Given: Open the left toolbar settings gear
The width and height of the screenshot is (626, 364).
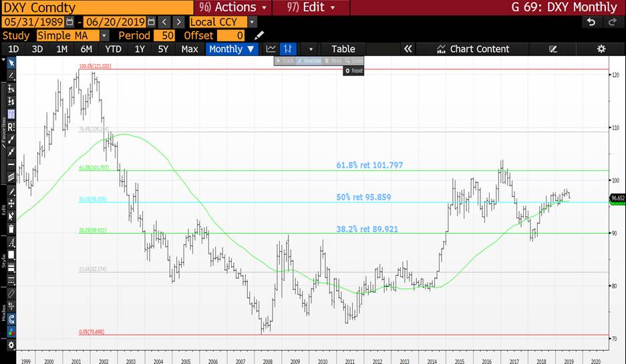Looking at the screenshot, I should pyautogui.click(x=11, y=345).
